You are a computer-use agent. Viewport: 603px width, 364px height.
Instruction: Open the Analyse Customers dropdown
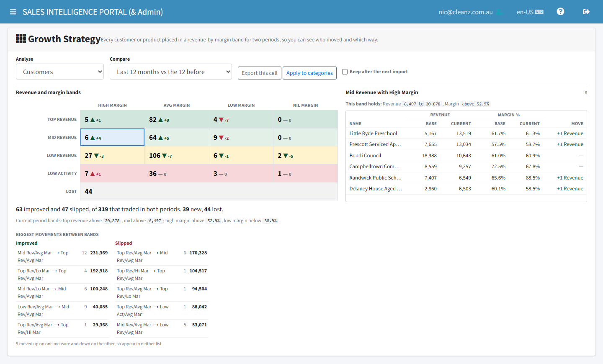click(x=60, y=72)
